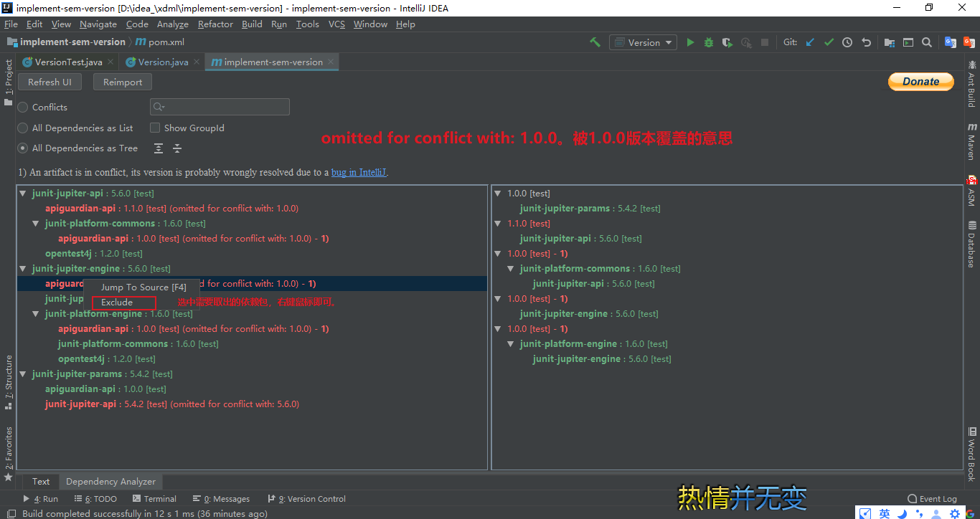
Task: Select the Conflicts radio button
Action: [24, 108]
